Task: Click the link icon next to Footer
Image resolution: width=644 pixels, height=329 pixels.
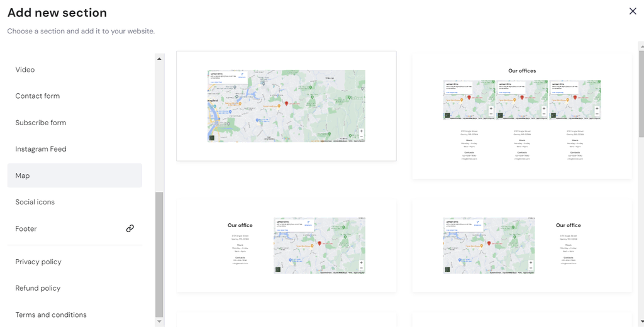Action: pyautogui.click(x=130, y=228)
